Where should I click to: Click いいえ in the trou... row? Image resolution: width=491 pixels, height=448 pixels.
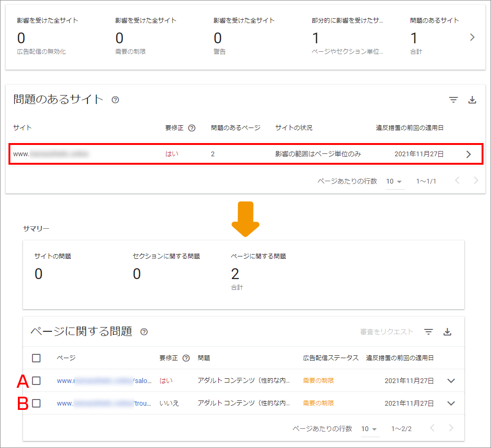[x=169, y=403]
